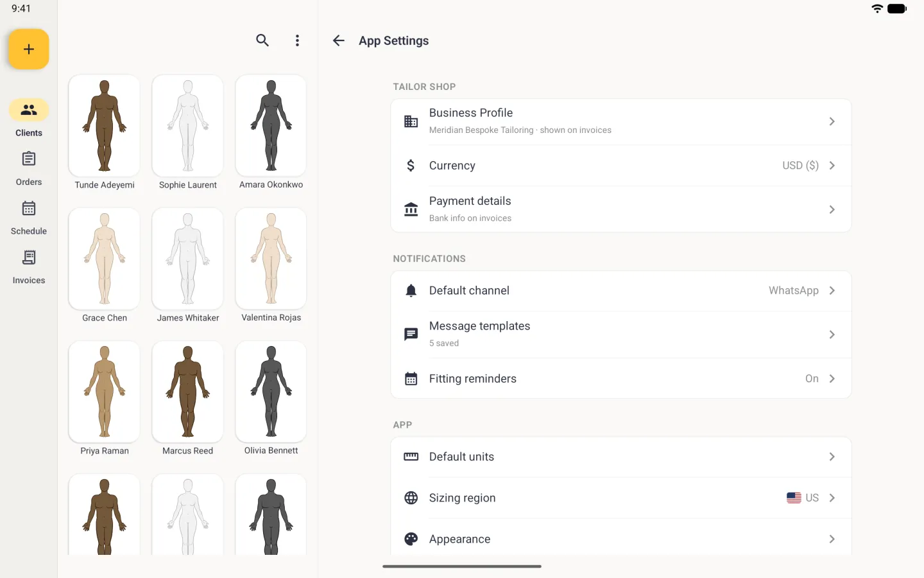The image size is (924, 578).
Task: Open Tunde Adeyemi's client card
Action: point(105,133)
